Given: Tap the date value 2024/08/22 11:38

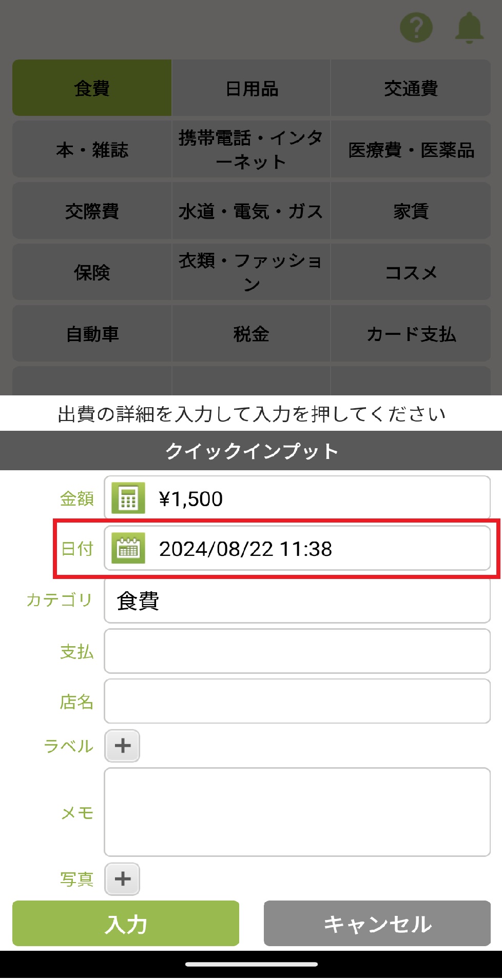Looking at the screenshot, I should pos(245,549).
